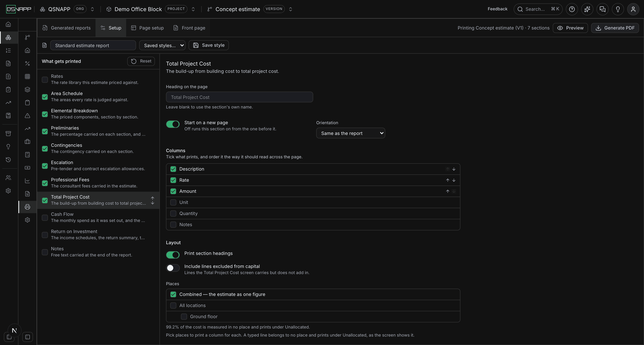Select the Preliminaries section row

[x=98, y=131]
